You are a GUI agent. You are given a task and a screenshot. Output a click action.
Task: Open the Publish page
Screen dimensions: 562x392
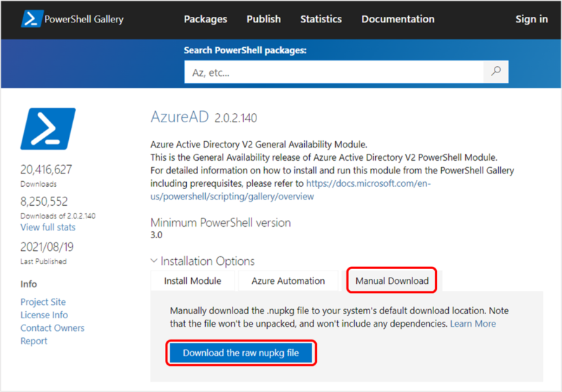click(264, 20)
